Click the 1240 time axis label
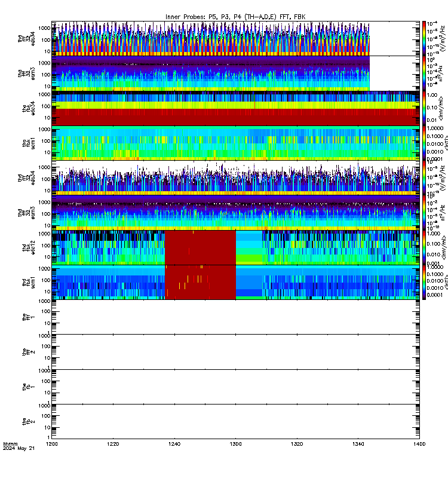The height and width of the screenshot is (478, 448). coord(174,444)
